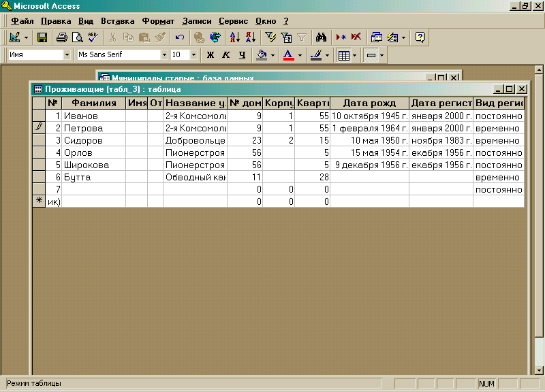Click the New Object icon
545x392 pixels.
pos(393,37)
